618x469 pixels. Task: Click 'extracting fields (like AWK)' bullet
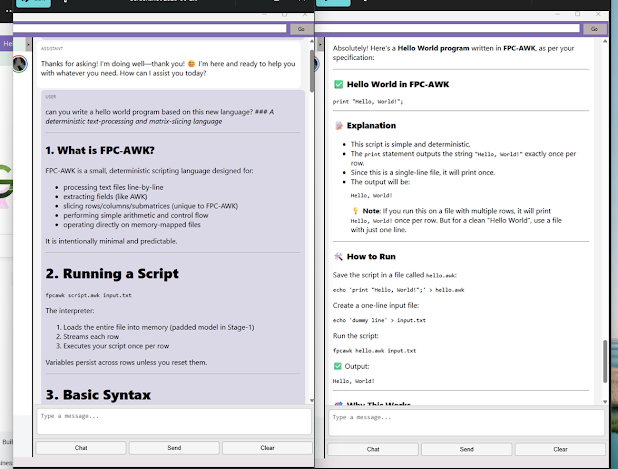pyautogui.click(x=105, y=197)
